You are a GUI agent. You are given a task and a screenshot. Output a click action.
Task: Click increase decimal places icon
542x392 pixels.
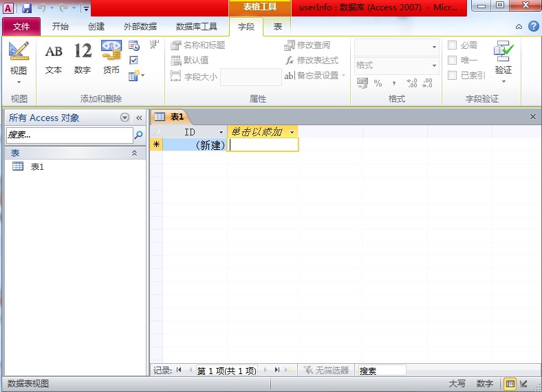point(412,83)
